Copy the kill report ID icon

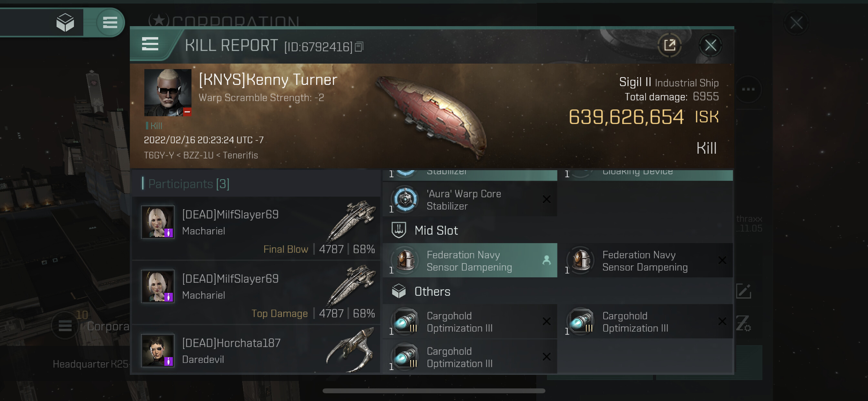(x=359, y=47)
